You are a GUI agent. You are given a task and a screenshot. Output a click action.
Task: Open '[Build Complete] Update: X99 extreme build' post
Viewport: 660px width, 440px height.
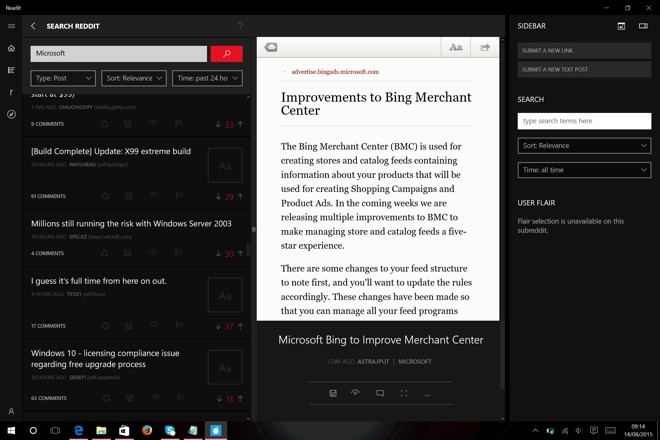pos(111,151)
